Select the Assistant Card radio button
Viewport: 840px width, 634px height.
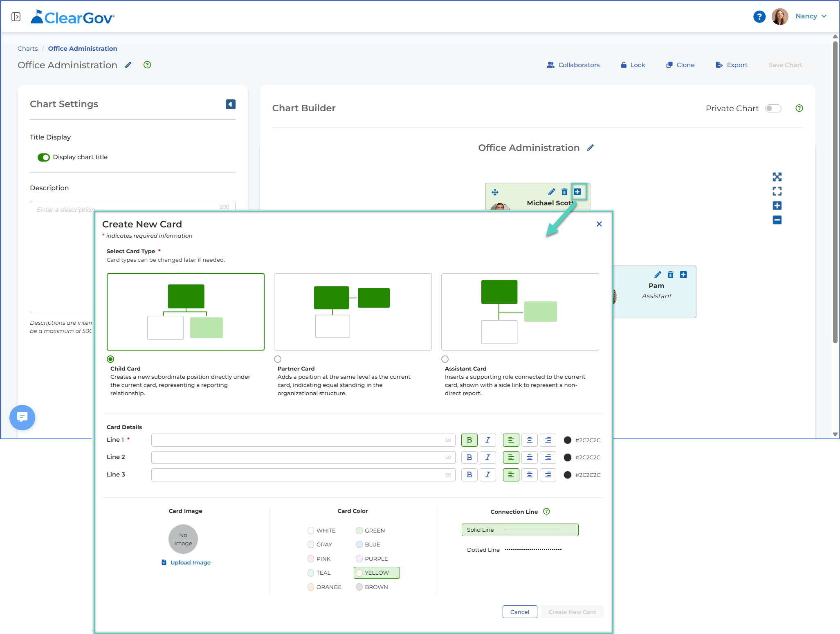coord(445,359)
